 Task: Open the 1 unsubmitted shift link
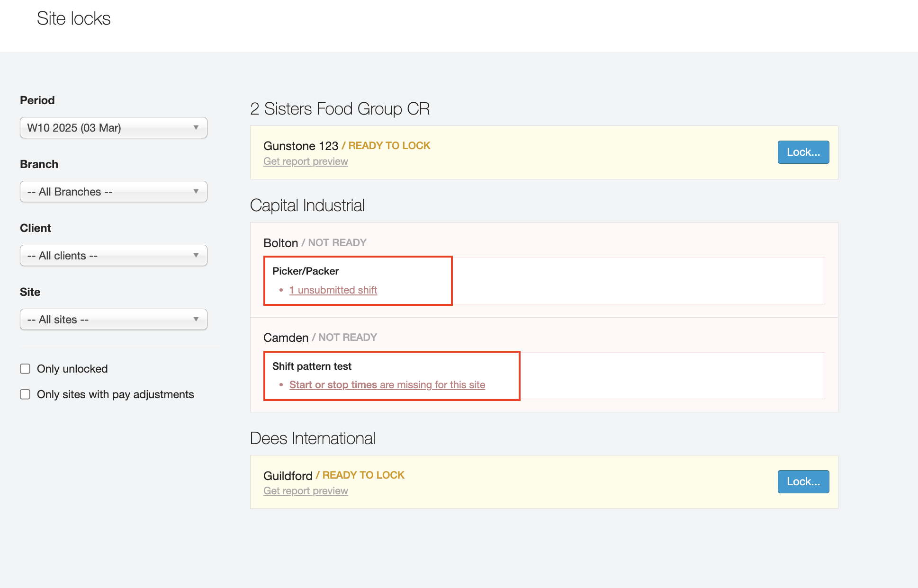(x=333, y=290)
